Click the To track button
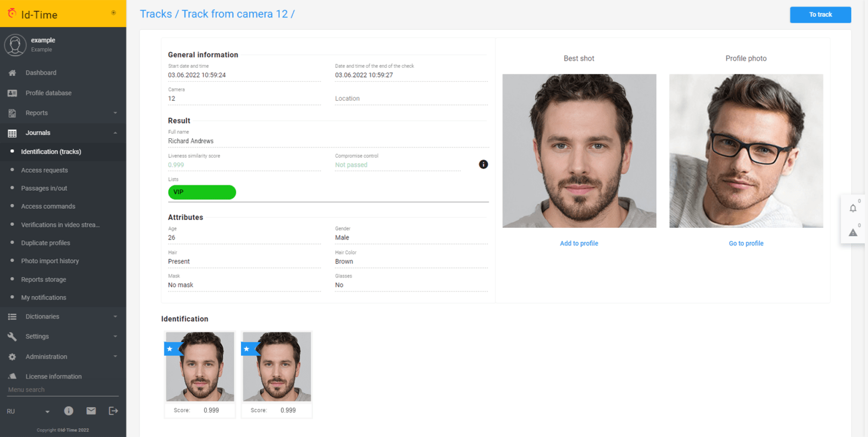 (820, 15)
